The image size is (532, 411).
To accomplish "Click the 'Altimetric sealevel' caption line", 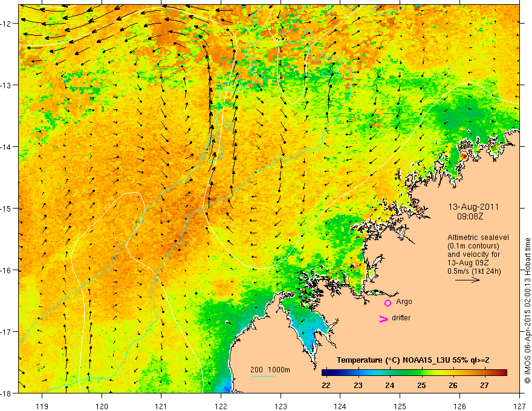I will point(478,238).
